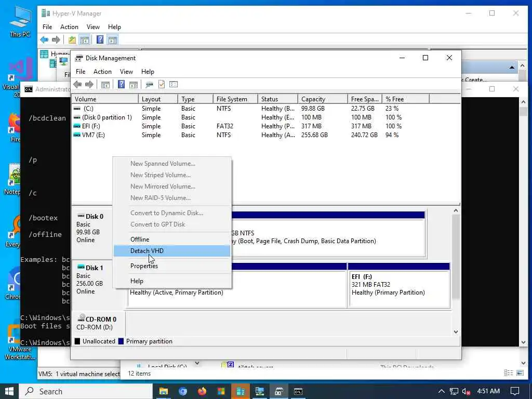Click Help in the disk context menu
This screenshot has width=532, height=399.
(172, 281)
